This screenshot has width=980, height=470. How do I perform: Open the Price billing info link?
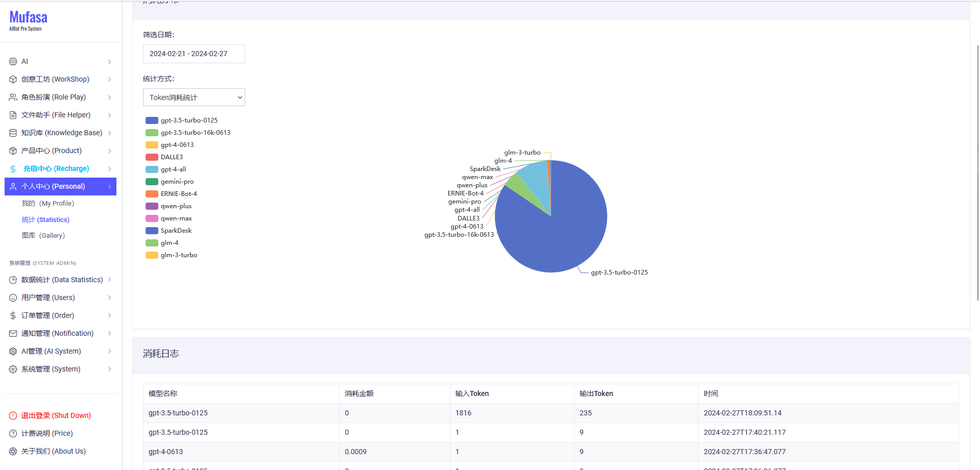coord(47,434)
